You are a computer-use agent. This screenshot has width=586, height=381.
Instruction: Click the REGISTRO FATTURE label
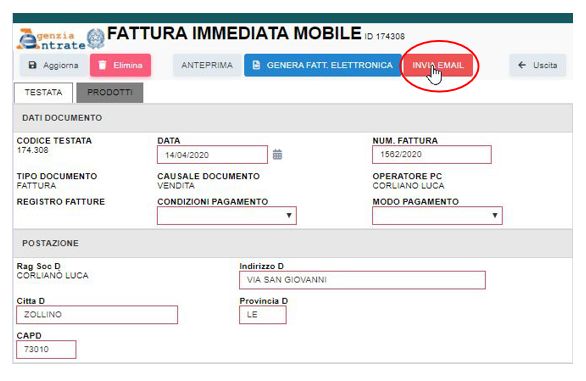pos(61,202)
